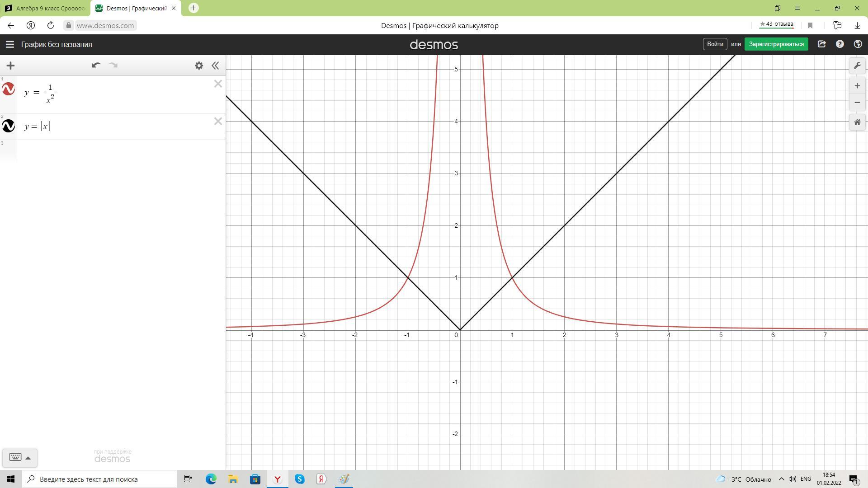Zoom out on the graph
Screen dimensions: 868x488
857,103
